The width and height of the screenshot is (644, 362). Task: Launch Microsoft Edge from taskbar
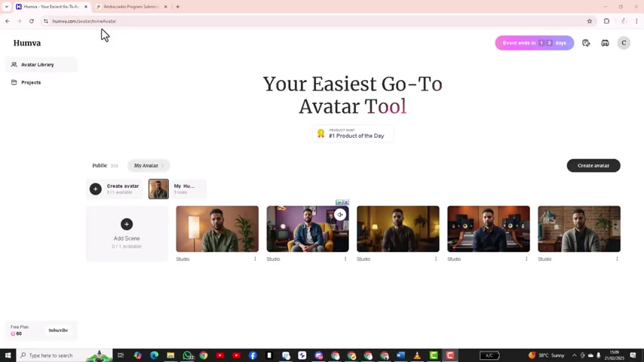[x=154, y=355]
